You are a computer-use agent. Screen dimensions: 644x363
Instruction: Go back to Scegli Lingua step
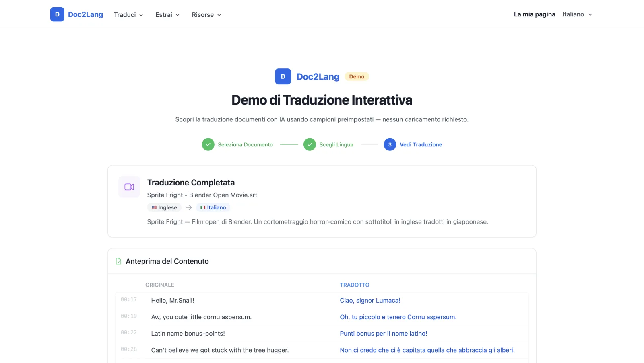pos(336,144)
